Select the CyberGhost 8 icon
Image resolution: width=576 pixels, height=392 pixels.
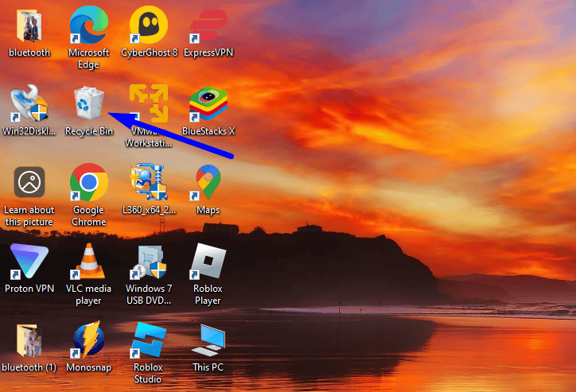pos(149,26)
